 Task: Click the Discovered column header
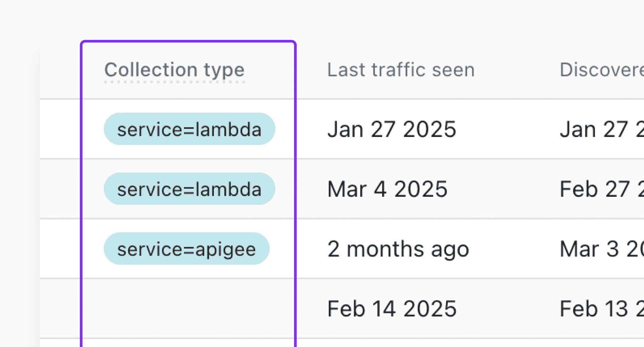tap(601, 70)
